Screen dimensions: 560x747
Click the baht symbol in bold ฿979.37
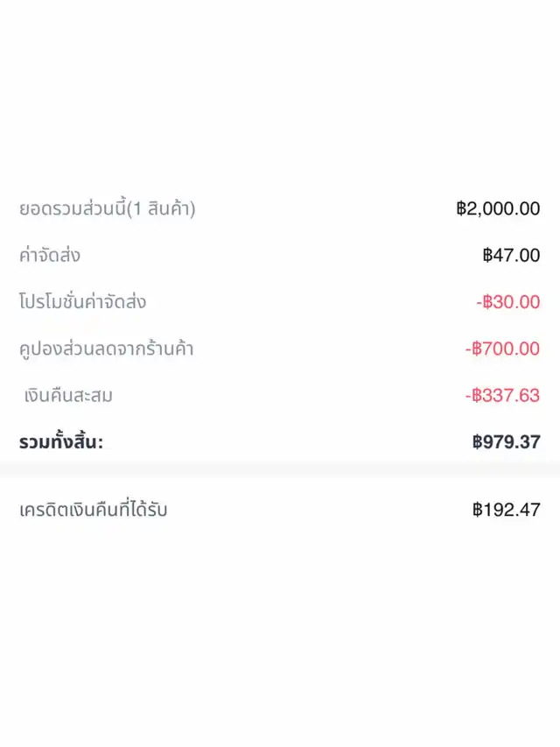[x=478, y=442]
